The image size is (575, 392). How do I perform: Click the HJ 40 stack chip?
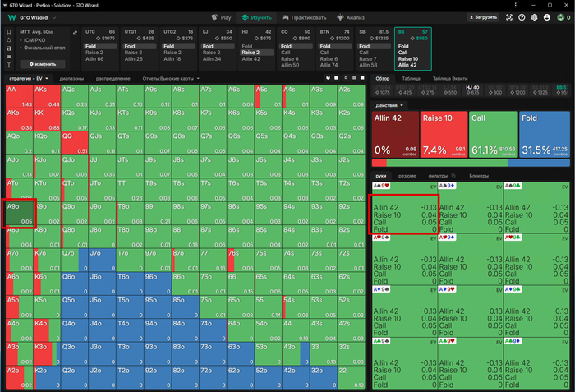472,90
